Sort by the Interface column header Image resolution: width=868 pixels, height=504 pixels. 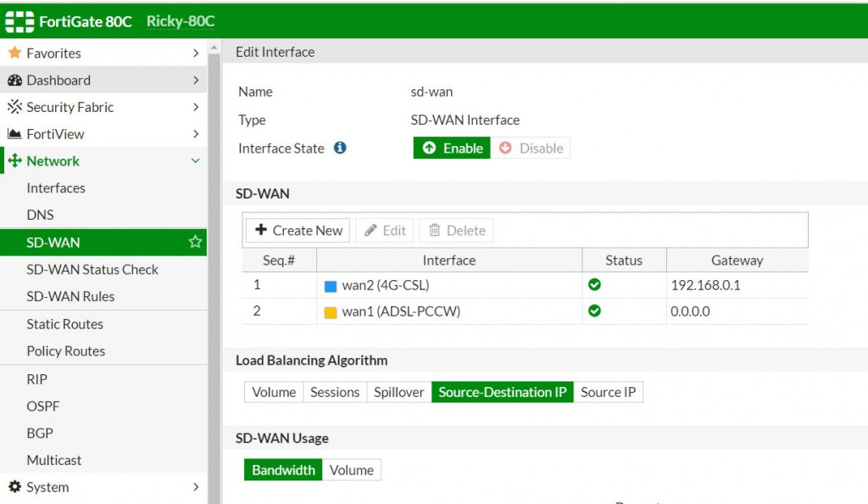[449, 260]
